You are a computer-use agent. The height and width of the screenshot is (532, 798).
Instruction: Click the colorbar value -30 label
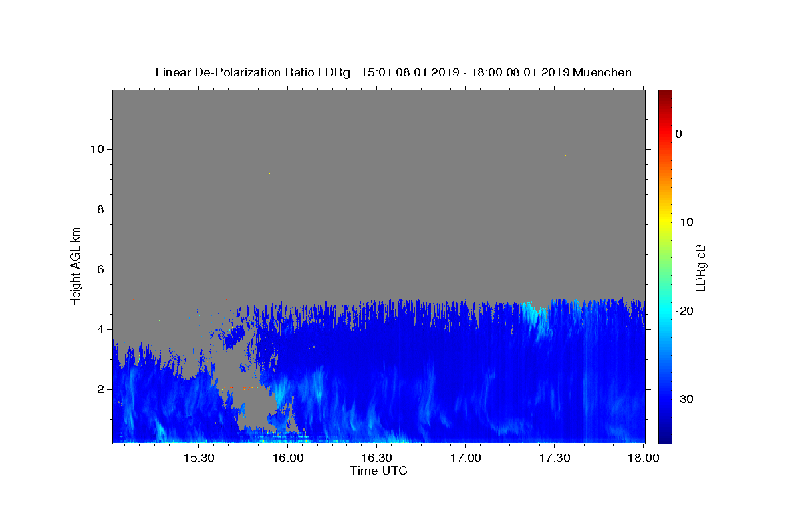coord(684,399)
